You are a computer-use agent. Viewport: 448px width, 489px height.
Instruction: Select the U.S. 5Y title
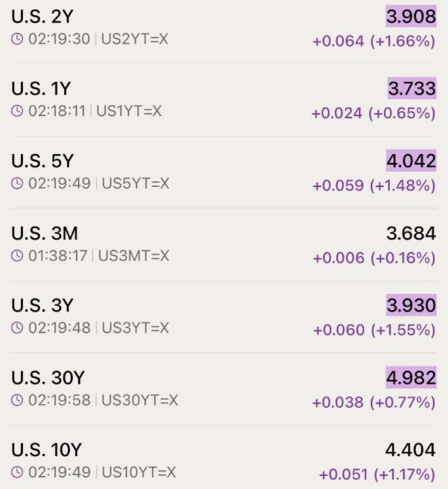[42, 161]
